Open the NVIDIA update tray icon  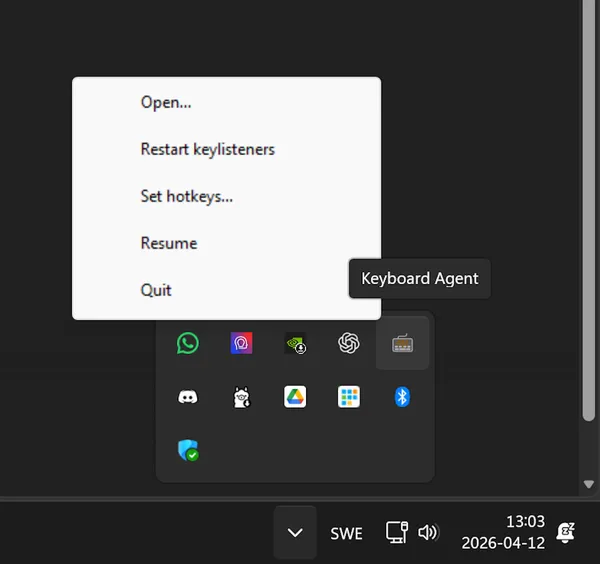[295, 343]
